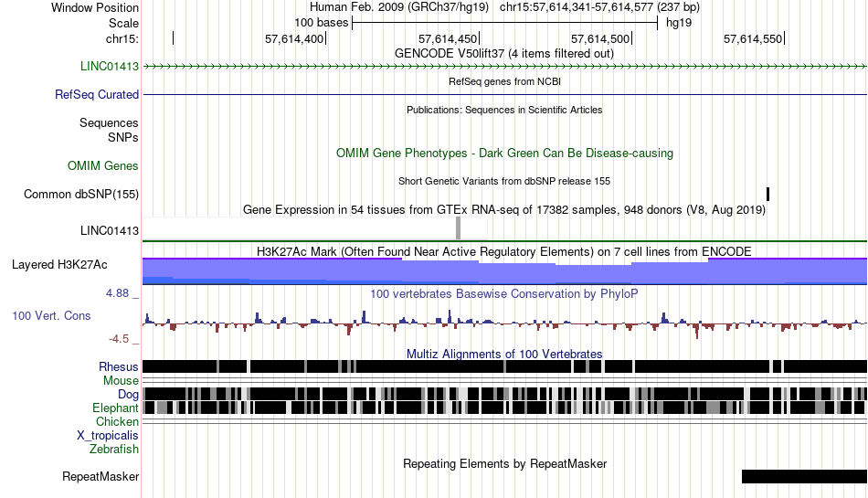Screen dimensions: 868x498
Task: Select the Mouse alignment row label
Action: [x=121, y=381]
